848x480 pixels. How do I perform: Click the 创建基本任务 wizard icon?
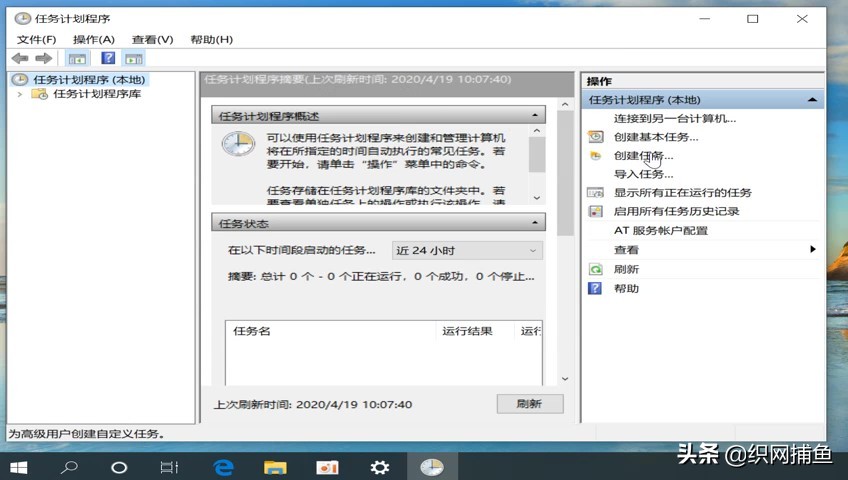[x=595, y=137]
